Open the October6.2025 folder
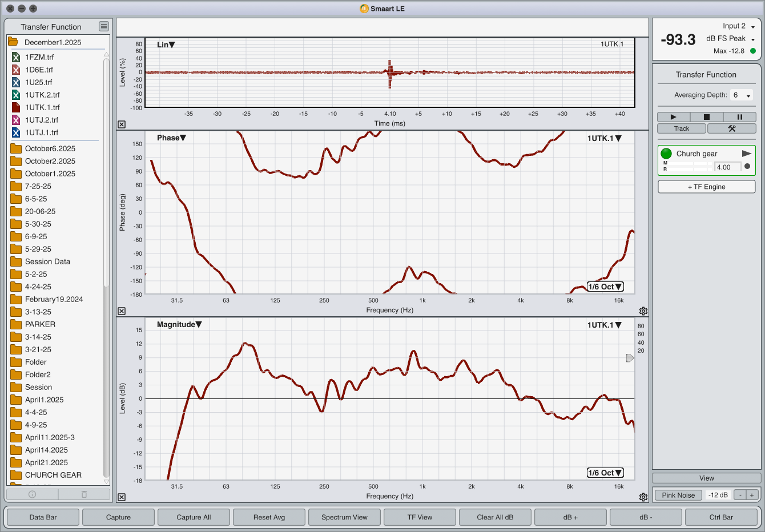The height and width of the screenshot is (532, 765). (50, 148)
